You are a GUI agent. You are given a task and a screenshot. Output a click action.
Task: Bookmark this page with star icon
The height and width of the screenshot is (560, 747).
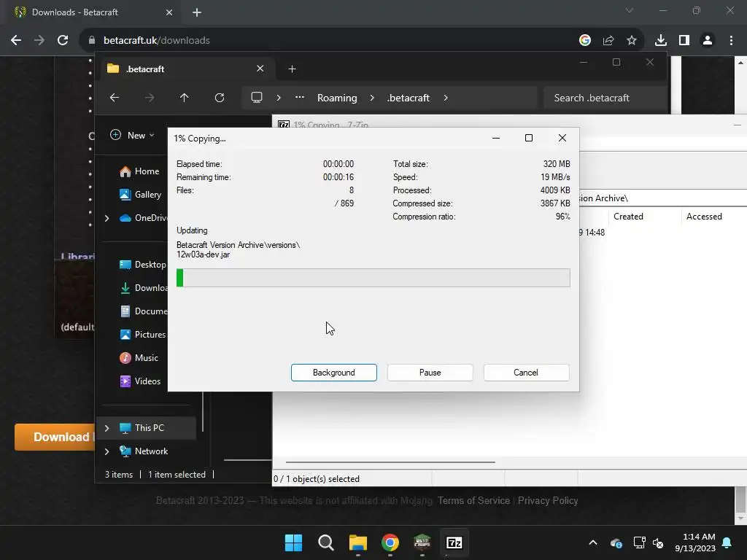(632, 41)
